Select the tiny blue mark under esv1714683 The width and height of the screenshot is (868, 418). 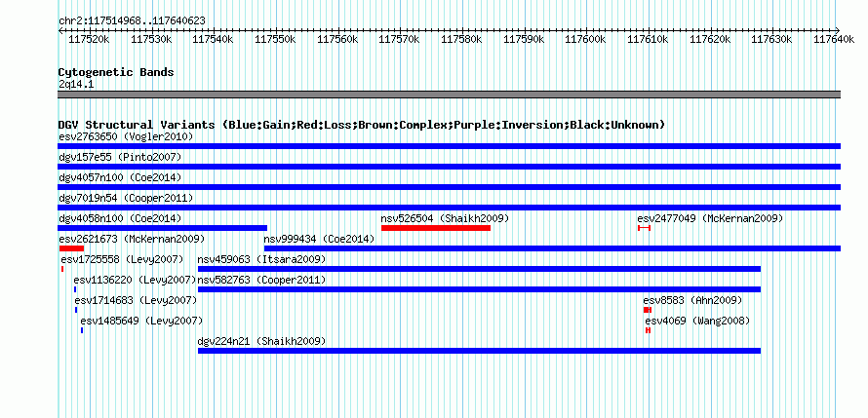(76, 310)
